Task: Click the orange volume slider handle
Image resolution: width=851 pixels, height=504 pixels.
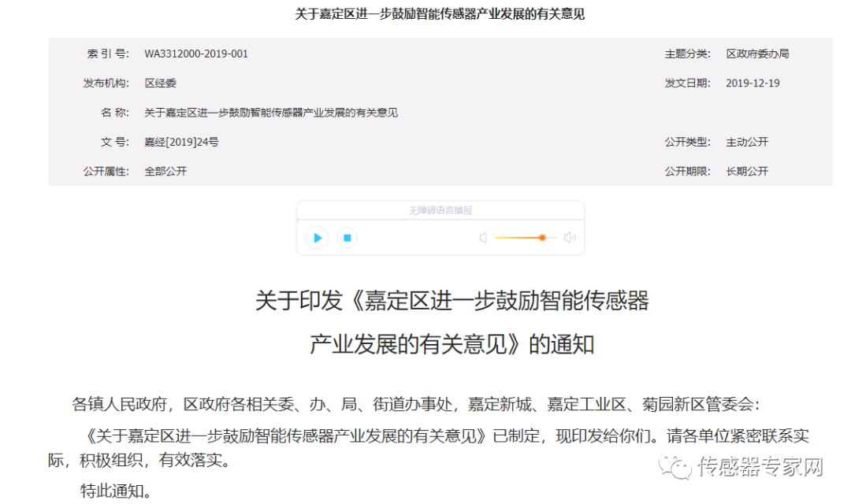Action: (542, 238)
